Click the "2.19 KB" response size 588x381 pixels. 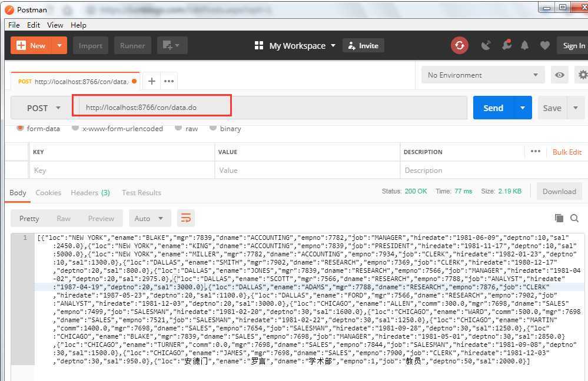click(510, 191)
